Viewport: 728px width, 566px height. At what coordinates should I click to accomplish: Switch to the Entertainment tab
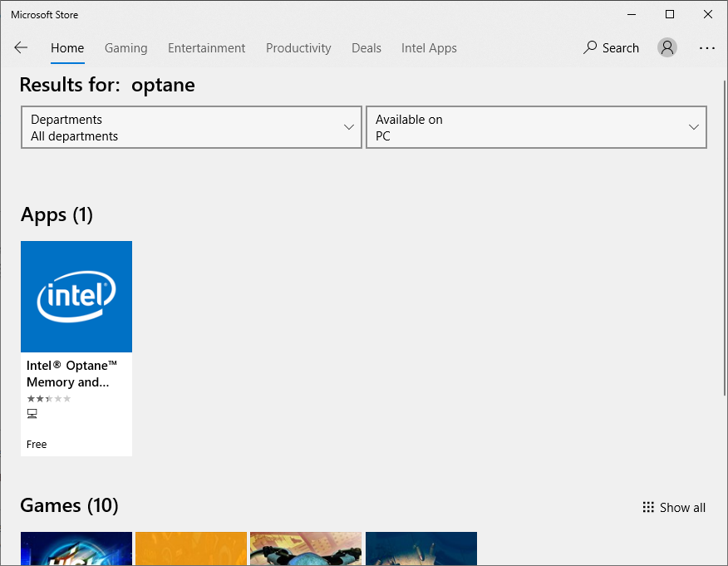[206, 47]
